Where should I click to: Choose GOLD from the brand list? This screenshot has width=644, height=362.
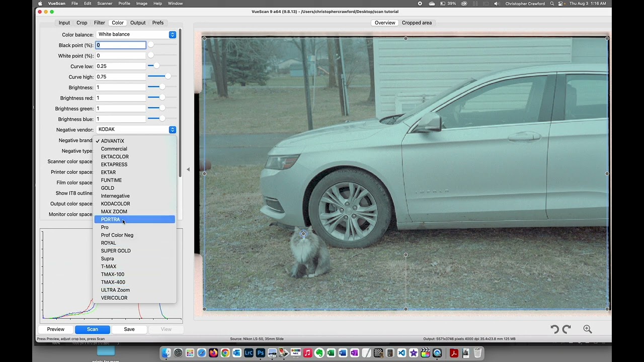(x=135, y=188)
